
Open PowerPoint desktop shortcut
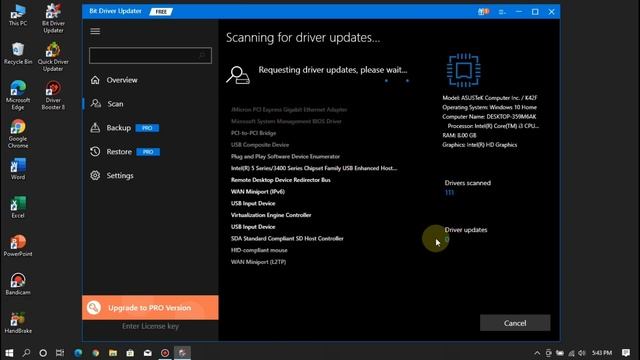(18, 246)
